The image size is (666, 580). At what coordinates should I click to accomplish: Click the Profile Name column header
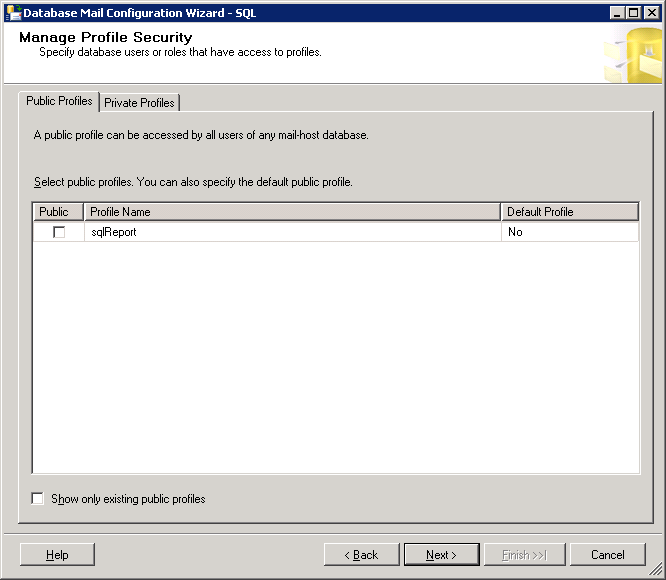[x=292, y=212]
